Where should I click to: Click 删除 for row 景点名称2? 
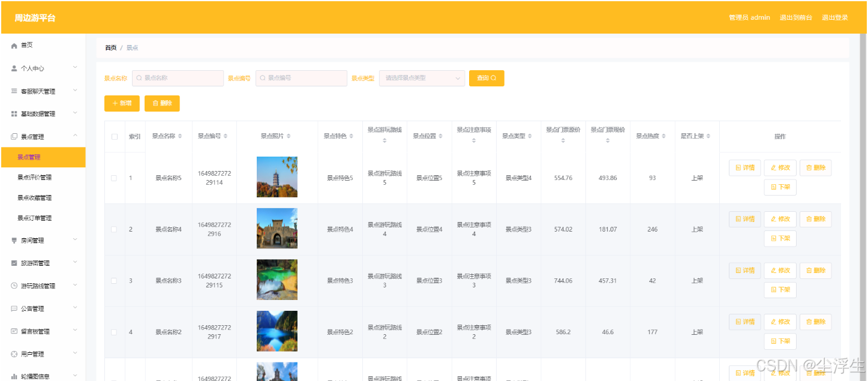815,322
